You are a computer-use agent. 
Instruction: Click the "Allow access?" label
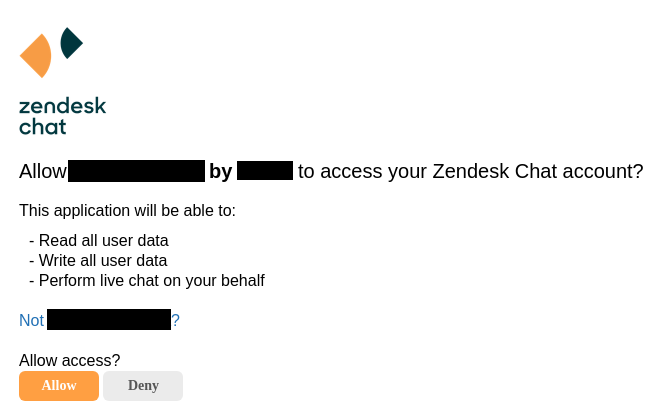click(x=69, y=361)
